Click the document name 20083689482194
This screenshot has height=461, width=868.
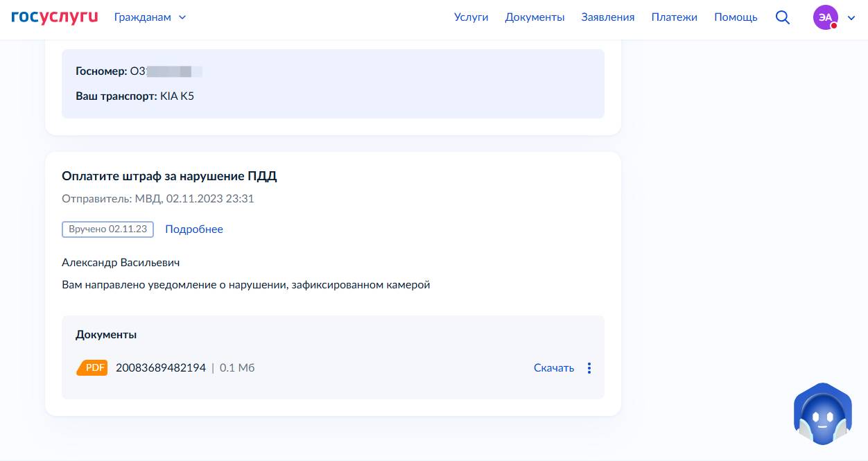point(161,368)
